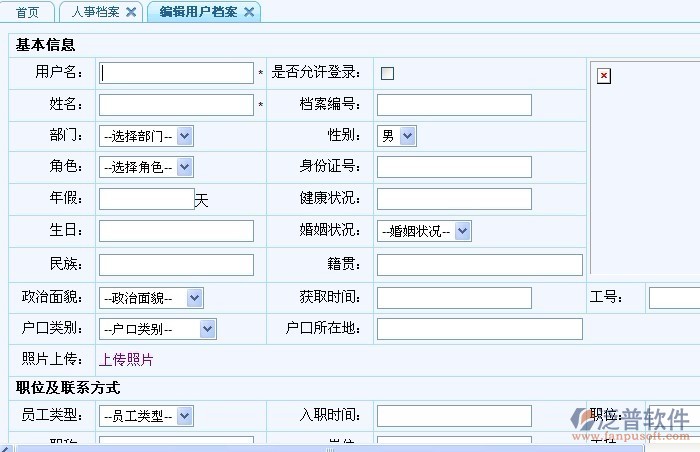Click the 档案编号 text field
The image size is (700, 452).
tap(454, 105)
